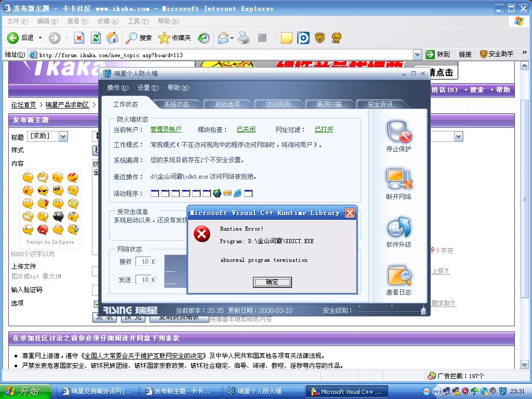532x399 pixels.
Task: Select the grinning smiley in emoticon grid
Action: coord(43,177)
